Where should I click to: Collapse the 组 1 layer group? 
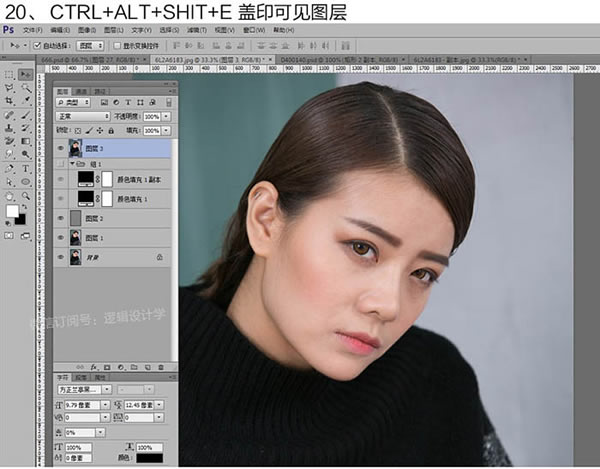pos(75,163)
